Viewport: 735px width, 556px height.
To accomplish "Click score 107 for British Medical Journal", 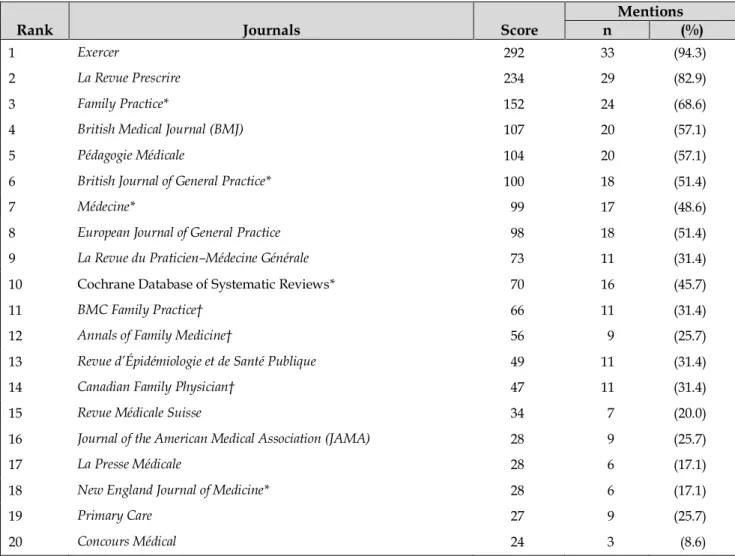I will pyautogui.click(x=514, y=130).
